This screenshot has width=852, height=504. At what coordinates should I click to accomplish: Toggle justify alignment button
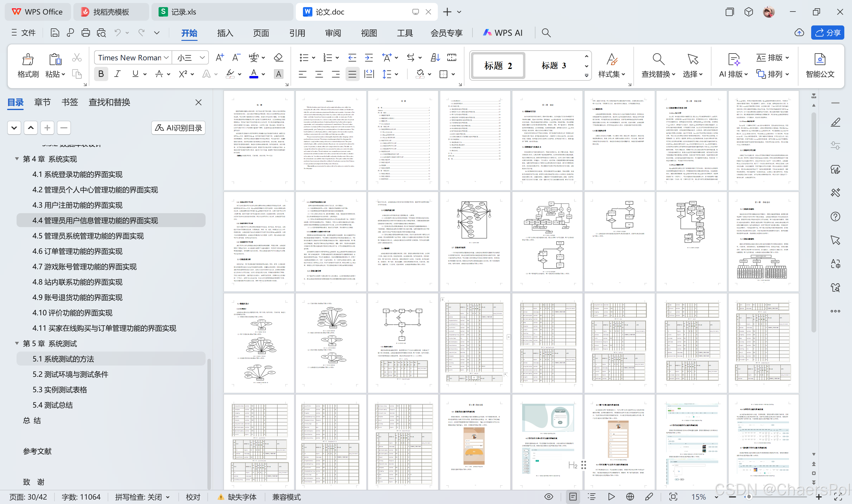tap(352, 74)
